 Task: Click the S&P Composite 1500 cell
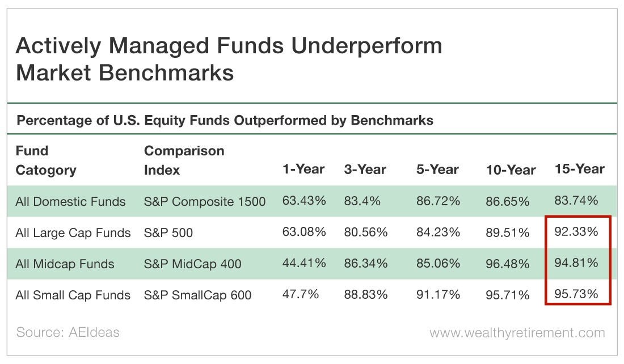205,202
